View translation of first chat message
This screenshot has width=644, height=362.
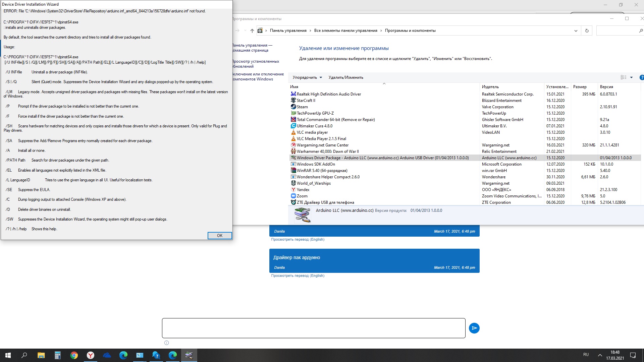(x=298, y=239)
